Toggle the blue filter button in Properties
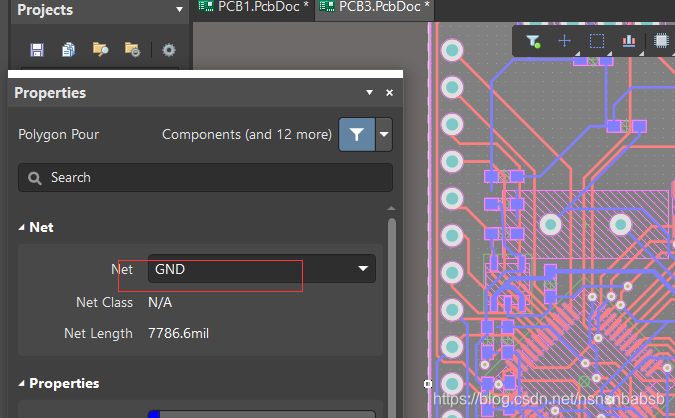Image resolution: width=675 pixels, height=418 pixels. point(356,135)
